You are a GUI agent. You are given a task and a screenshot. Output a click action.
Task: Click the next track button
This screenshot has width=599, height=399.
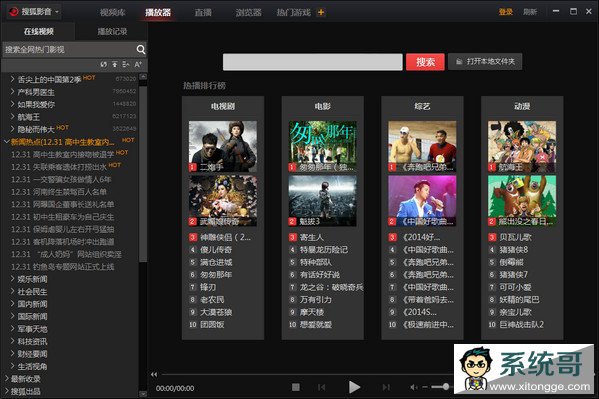click(x=386, y=387)
